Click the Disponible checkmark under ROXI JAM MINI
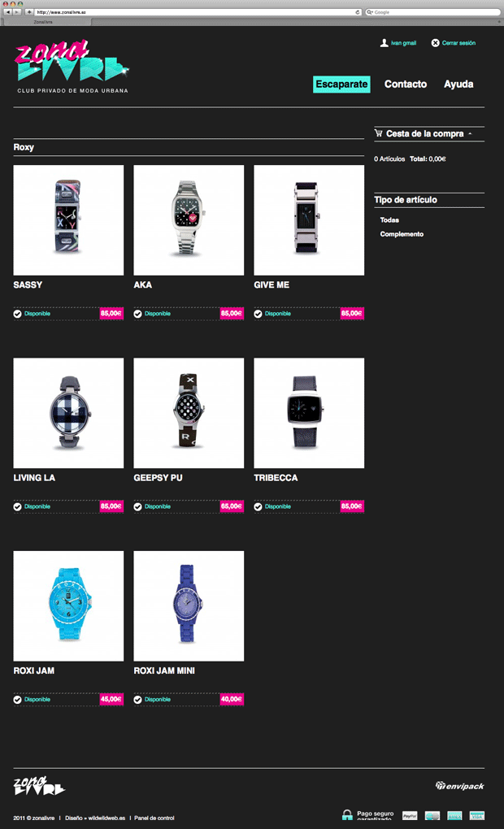The width and height of the screenshot is (504, 829). (x=137, y=700)
